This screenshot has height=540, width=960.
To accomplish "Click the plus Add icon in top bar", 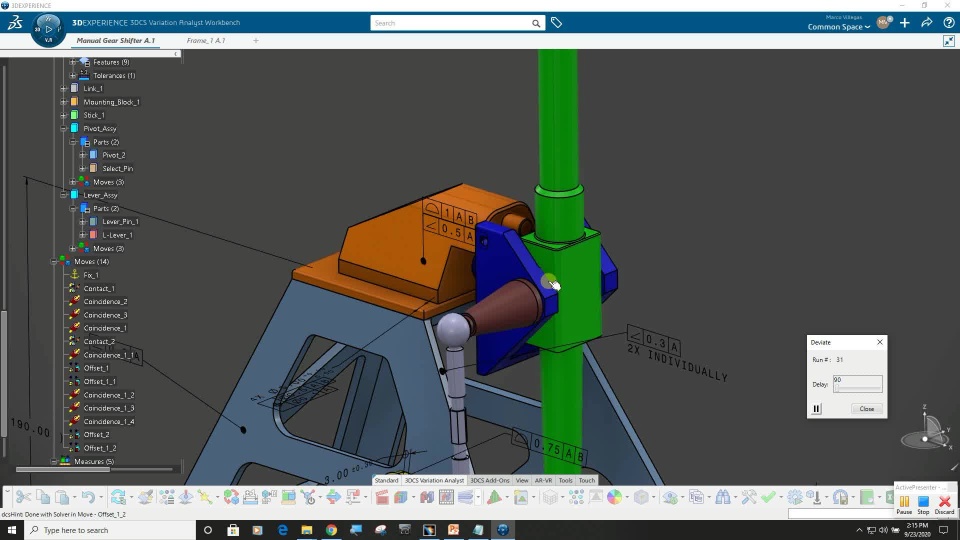I will click(905, 23).
